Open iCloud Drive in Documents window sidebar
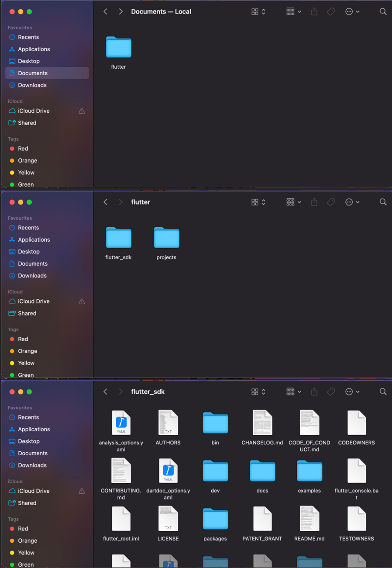The image size is (392, 568). pos(47,111)
